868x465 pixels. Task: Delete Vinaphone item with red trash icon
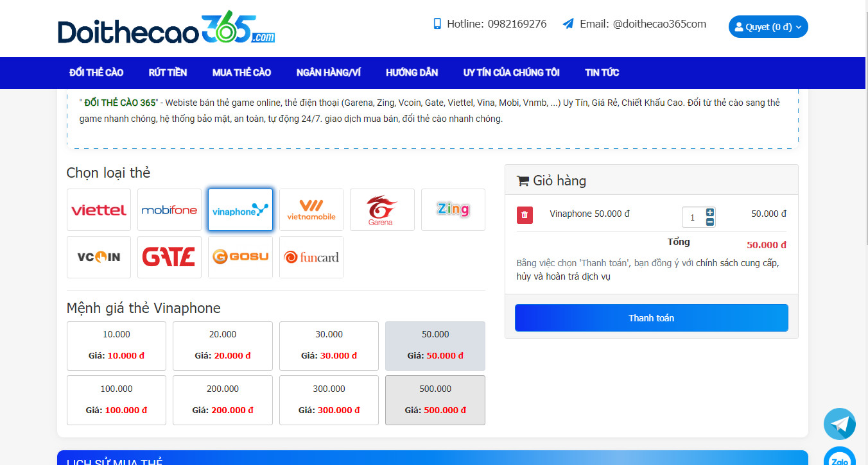coord(525,215)
